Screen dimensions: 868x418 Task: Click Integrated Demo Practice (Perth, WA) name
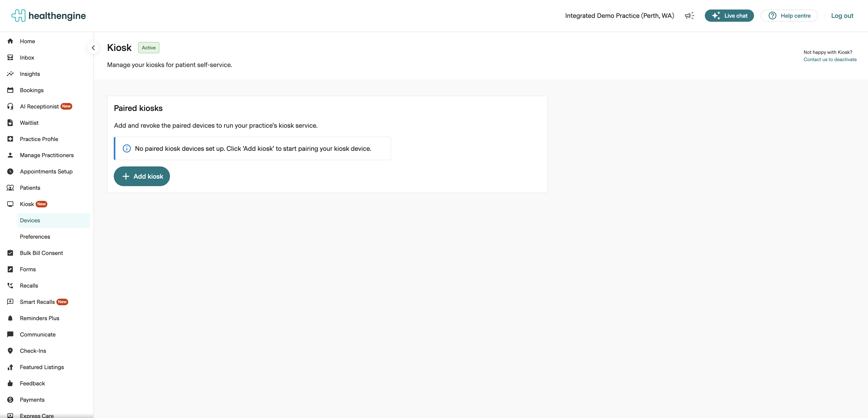[x=619, y=15]
